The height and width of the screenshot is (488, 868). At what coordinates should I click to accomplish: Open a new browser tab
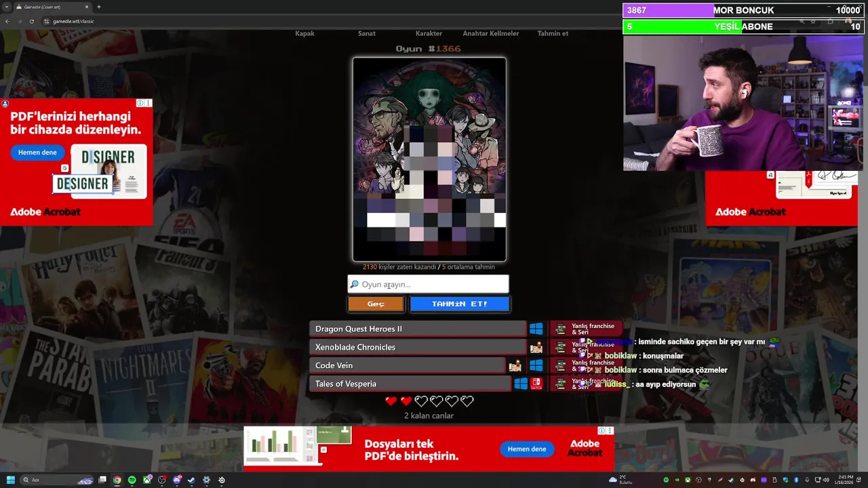point(99,7)
